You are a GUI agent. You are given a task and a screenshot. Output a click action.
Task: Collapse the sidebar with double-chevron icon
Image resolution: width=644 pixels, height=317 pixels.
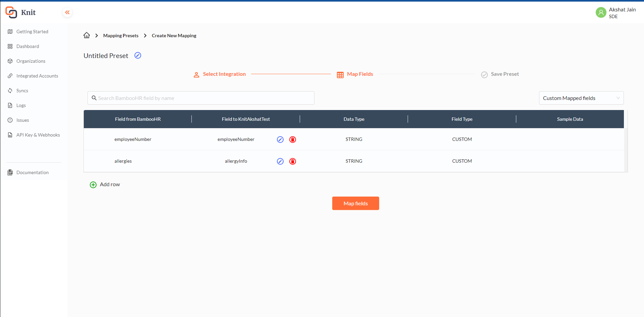[x=67, y=12]
